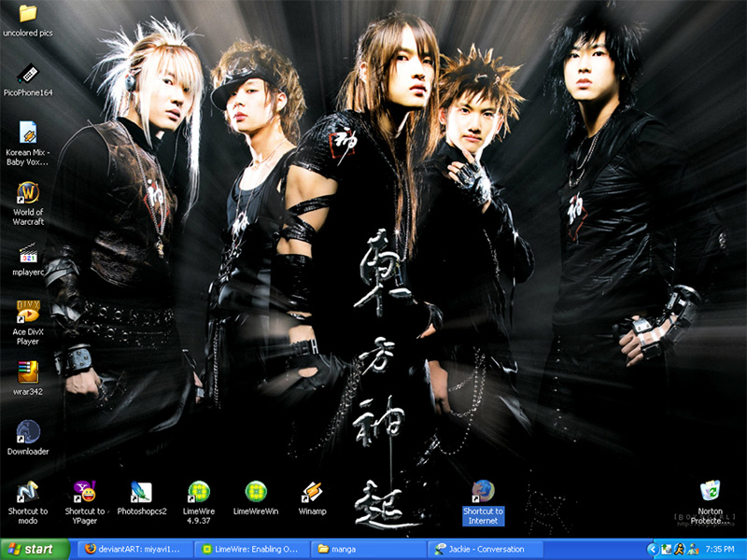The height and width of the screenshot is (560, 747).
Task: Select the Downloader shortcut icon
Action: (x=28, y=432)
